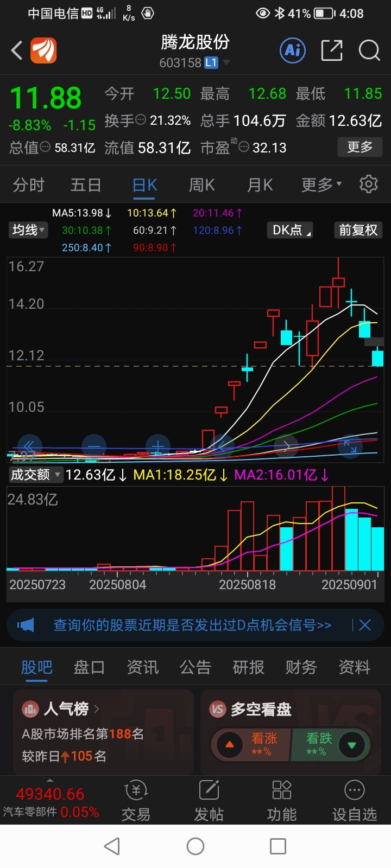Tap the L1 level badge
The width and height of the screenshot is (391, 868).
point(211,63)
